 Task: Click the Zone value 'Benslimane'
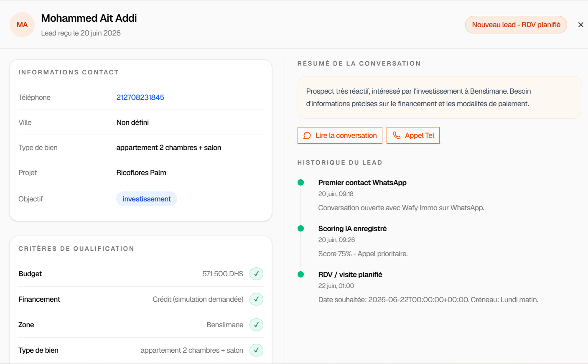point(225,325)
